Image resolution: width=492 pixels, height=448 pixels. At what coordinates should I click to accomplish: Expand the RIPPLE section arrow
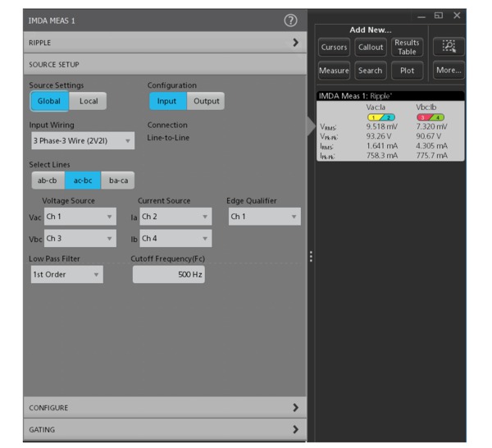[295, 43]
